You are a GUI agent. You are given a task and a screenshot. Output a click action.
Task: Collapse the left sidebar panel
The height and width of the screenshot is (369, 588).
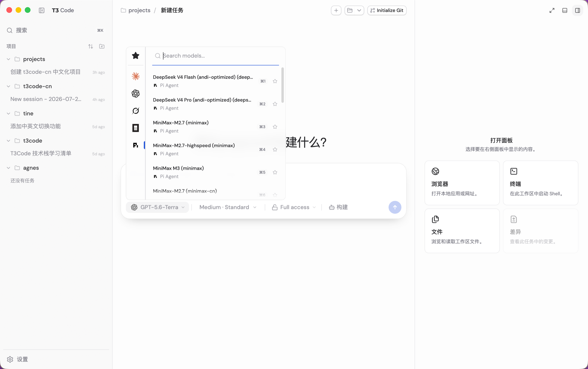[42, 10]
